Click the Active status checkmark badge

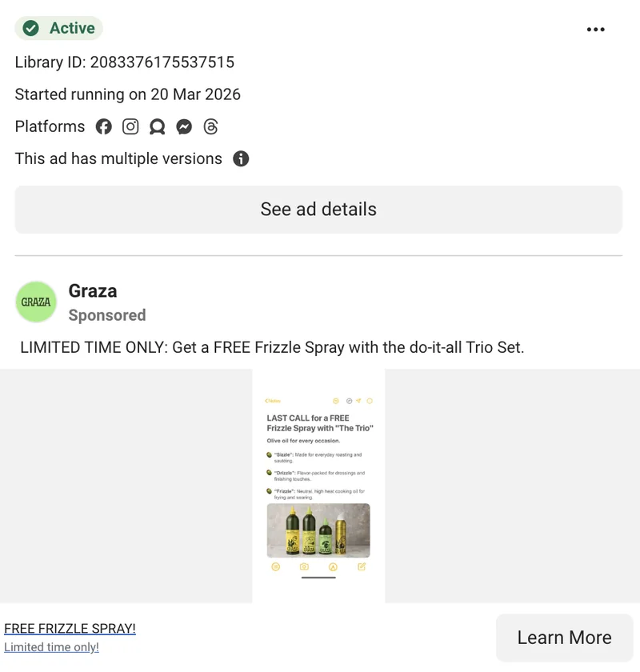click(30, 28)
